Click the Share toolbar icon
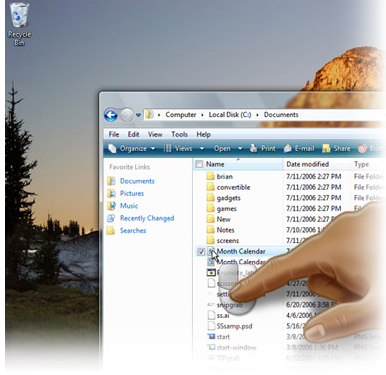This screenshot has height=375, width=386. click(x=326, y=149)
